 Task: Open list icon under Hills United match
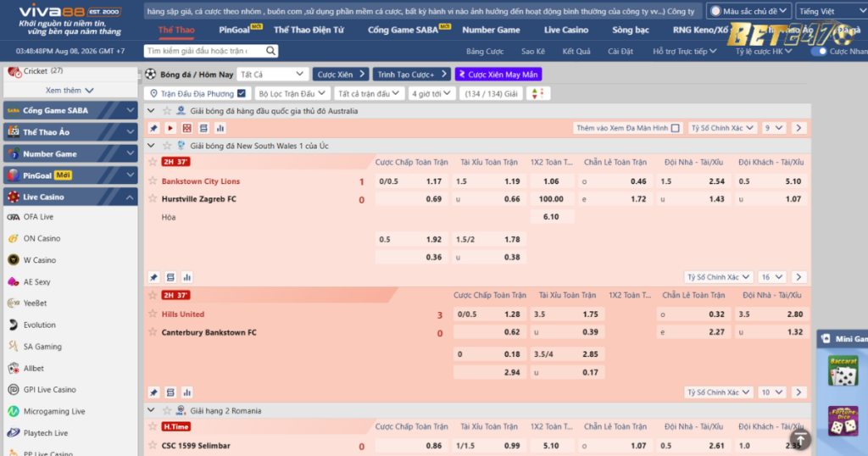tap(170, 392)
